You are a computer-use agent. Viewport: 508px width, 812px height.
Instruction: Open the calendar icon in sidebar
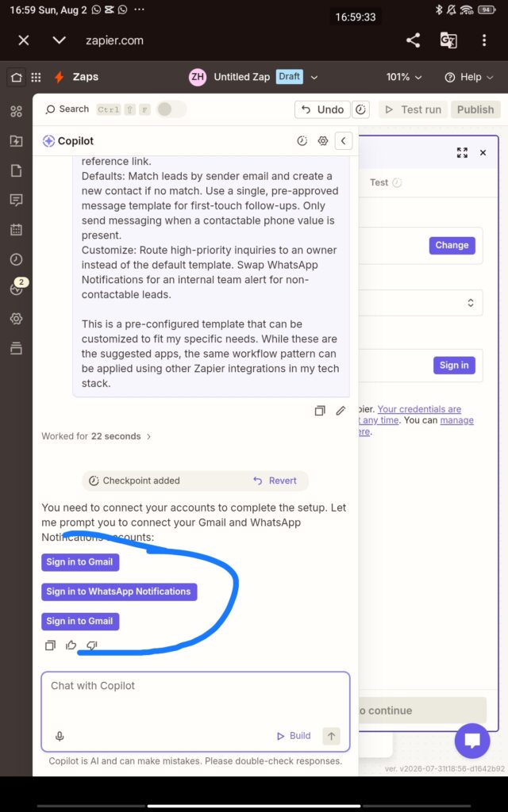point(16,229)
